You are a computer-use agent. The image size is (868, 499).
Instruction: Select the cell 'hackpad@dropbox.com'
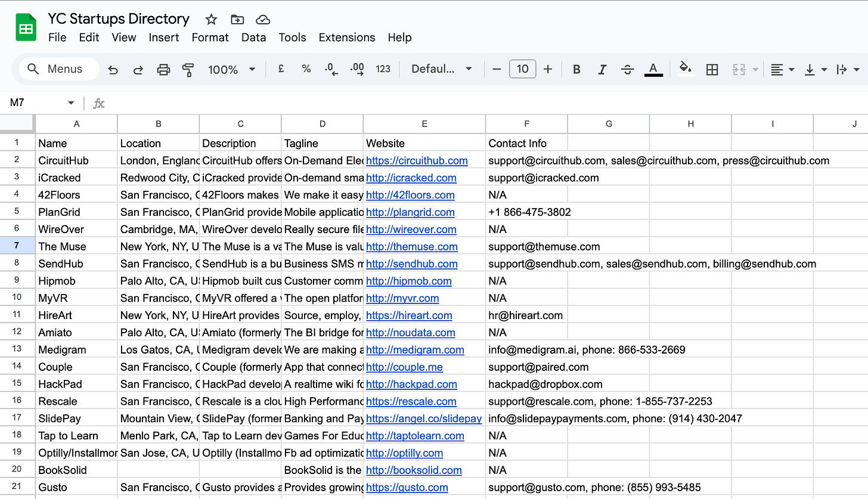pyautogui.click(x=526, y=385)
